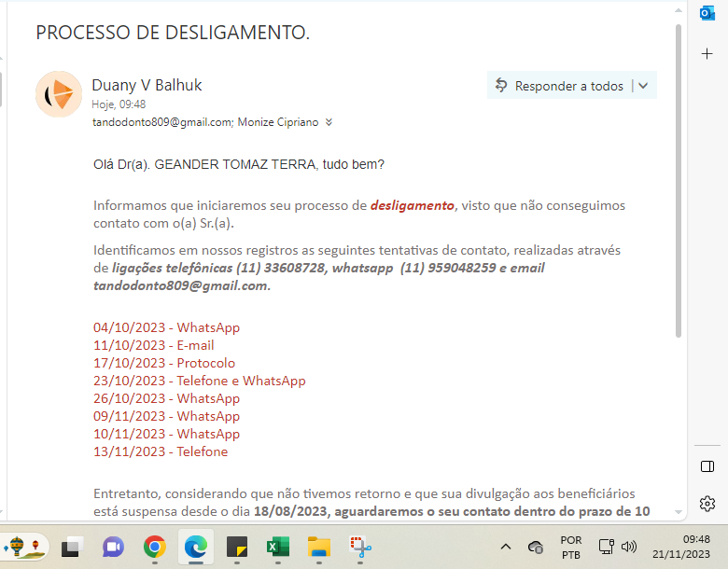Click line 13/11/2023 - Telefone
Image resolution: width=728 pixels, height=569 pixels.
coord(161,451)
